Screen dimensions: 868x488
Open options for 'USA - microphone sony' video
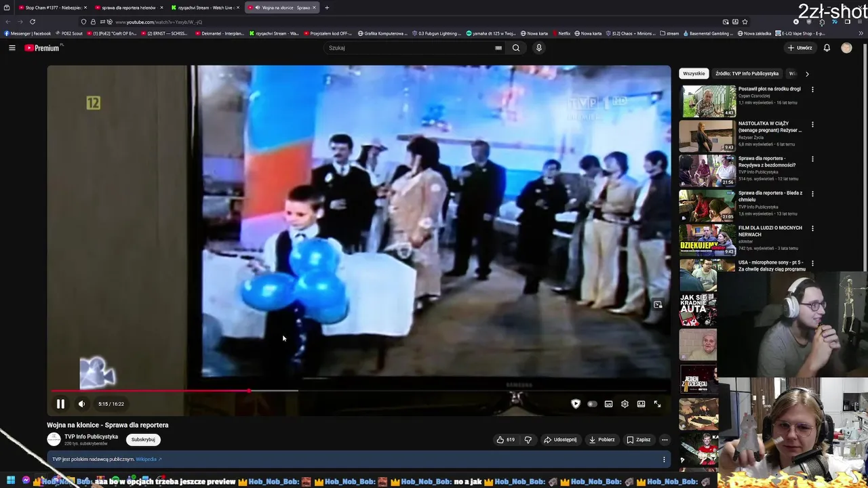pyautogui.click(x=812, y=263)
